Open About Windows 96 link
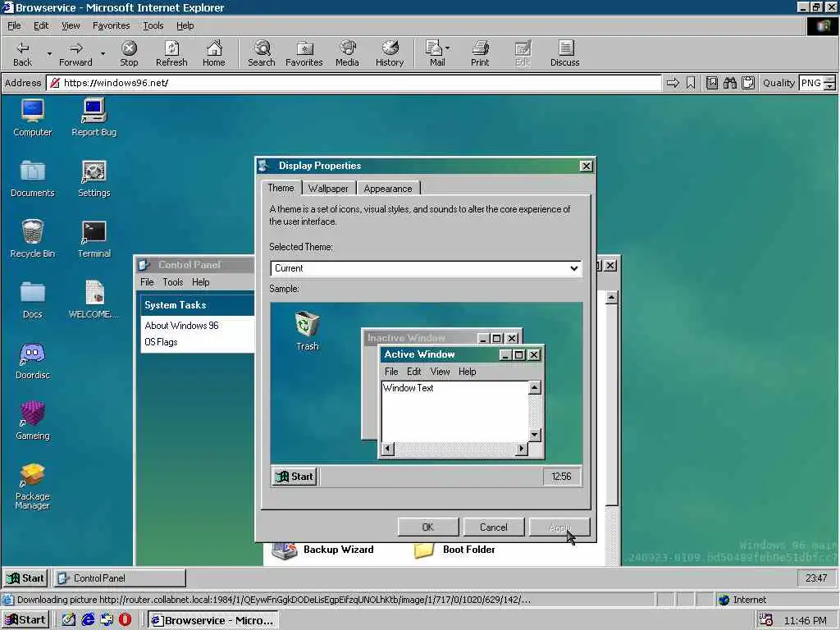840x630 pixels. 181,326
